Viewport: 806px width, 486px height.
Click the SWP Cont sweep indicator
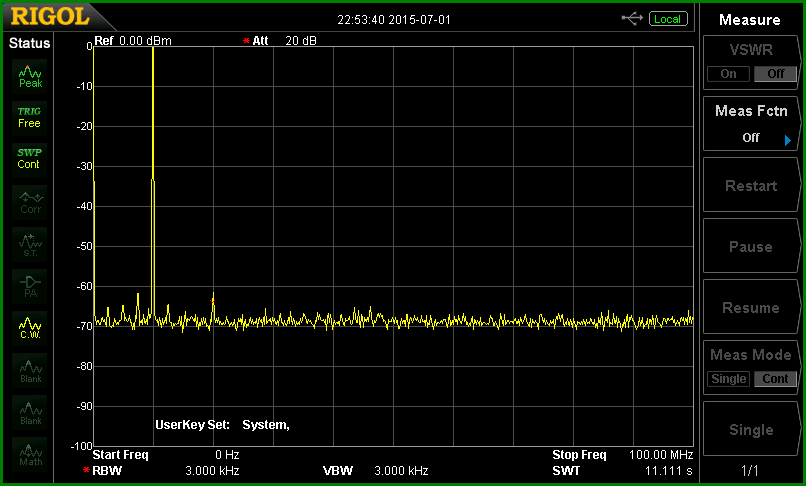click(x=29, y=159)
